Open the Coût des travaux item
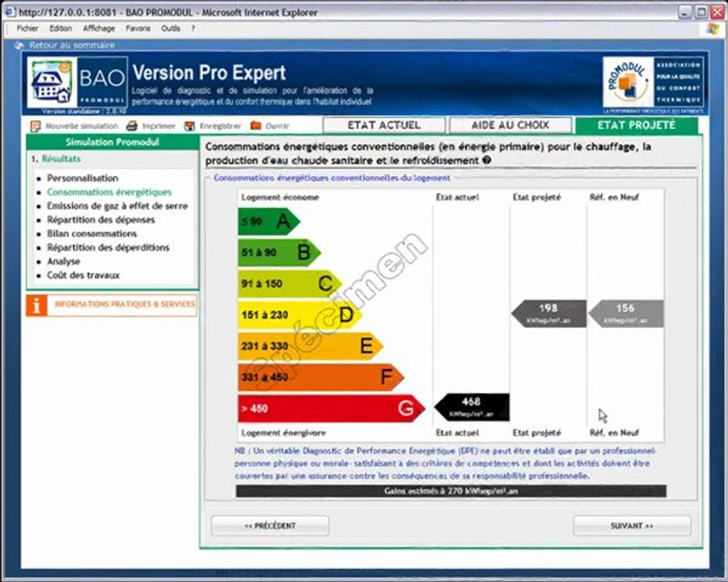The width and height of the screenshot is (728, 582). point(83,275)
